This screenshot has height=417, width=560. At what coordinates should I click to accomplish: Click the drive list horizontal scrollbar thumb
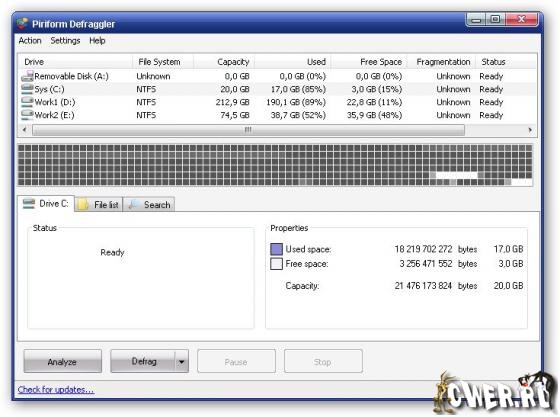[248, 130]
